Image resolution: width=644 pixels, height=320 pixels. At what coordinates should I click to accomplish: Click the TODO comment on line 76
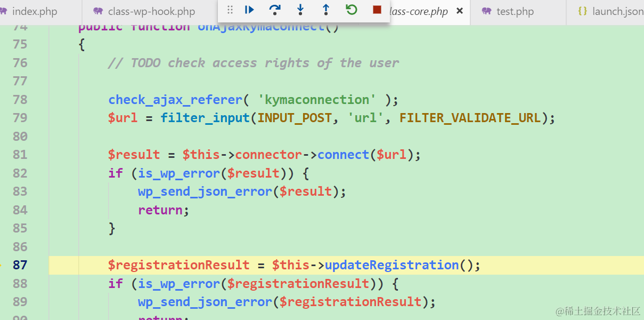(254, 63)
